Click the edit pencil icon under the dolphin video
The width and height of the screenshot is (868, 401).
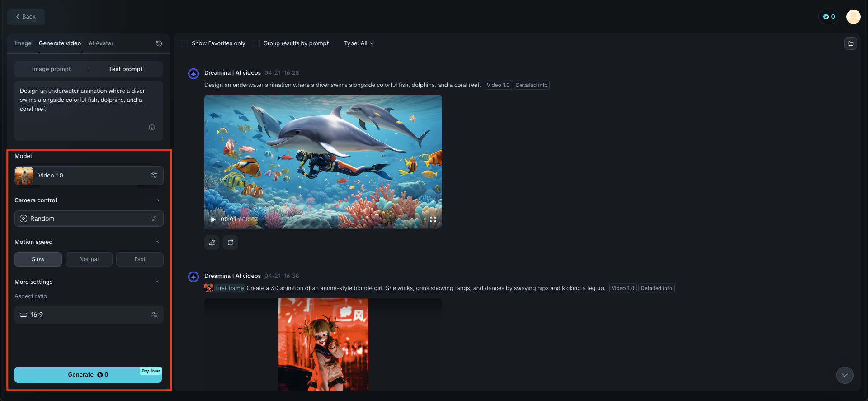212,243
